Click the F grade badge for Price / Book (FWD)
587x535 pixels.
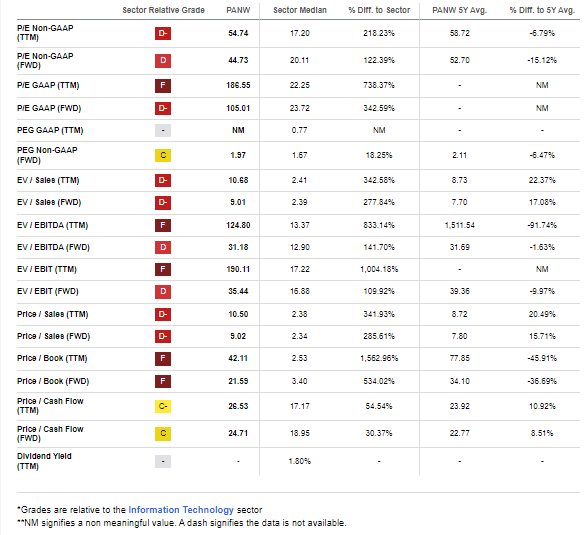pyautogui.click(x=163, y=381)
